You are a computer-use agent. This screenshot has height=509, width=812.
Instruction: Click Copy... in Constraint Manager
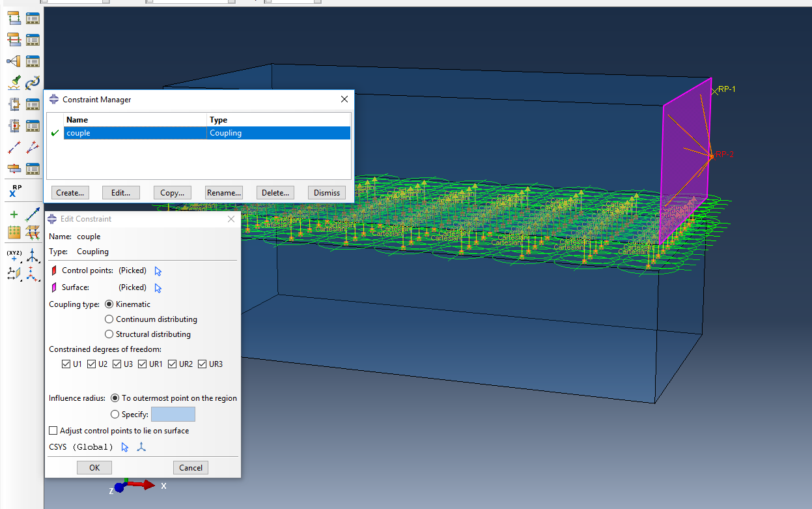[173, 193]
